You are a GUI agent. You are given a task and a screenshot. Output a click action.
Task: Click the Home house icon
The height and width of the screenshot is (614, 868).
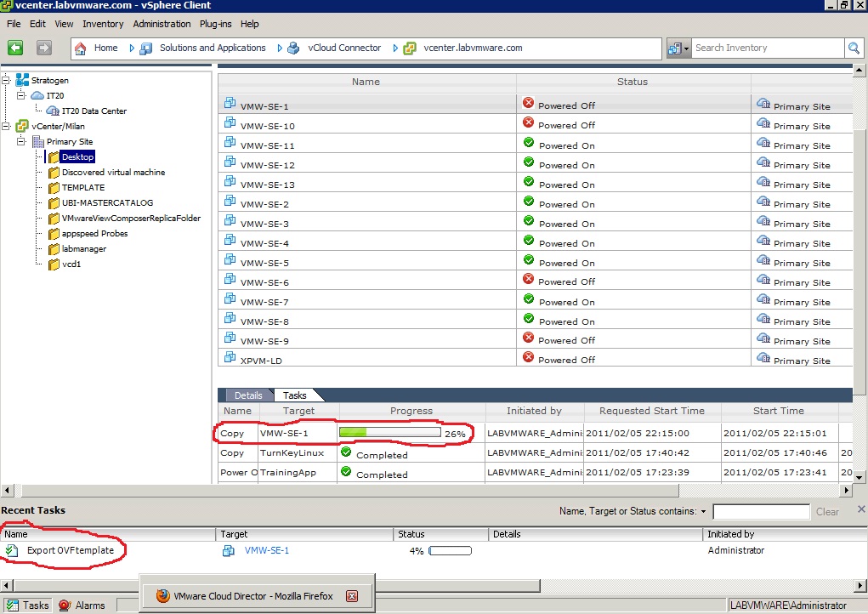coord(81,48)
